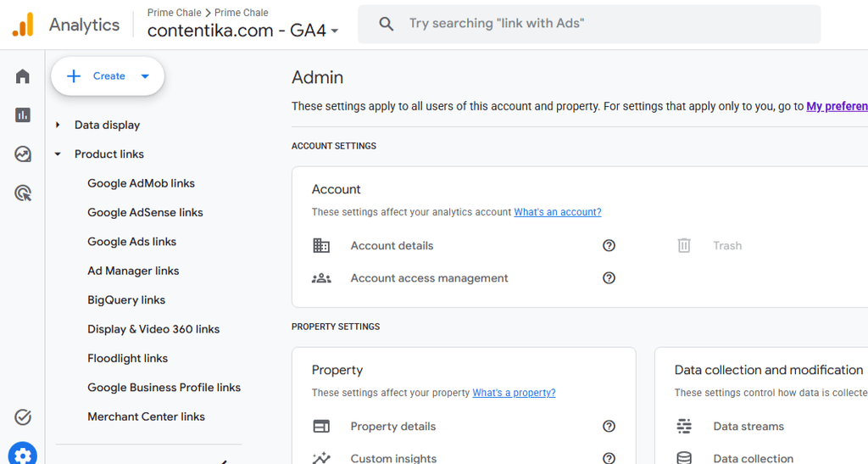This screenshot has width=868, height=464.
Task: Collapse the Product links section
Action: point(58,154)
